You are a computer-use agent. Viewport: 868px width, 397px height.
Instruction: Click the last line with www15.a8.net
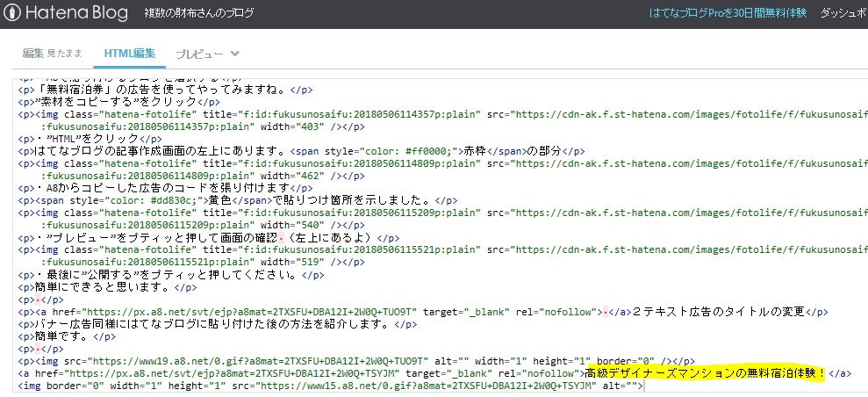click(x=331, y=386)
